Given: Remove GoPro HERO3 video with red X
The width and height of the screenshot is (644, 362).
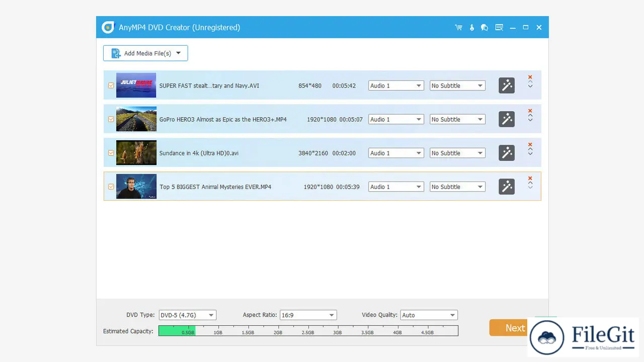Looking at the screenshot, I should click(x=530, y=111).
